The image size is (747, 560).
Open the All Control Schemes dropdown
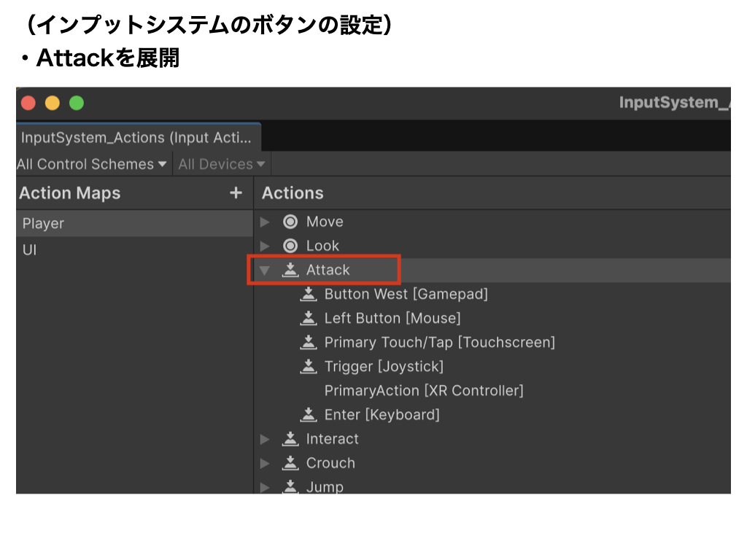[92, 164]
